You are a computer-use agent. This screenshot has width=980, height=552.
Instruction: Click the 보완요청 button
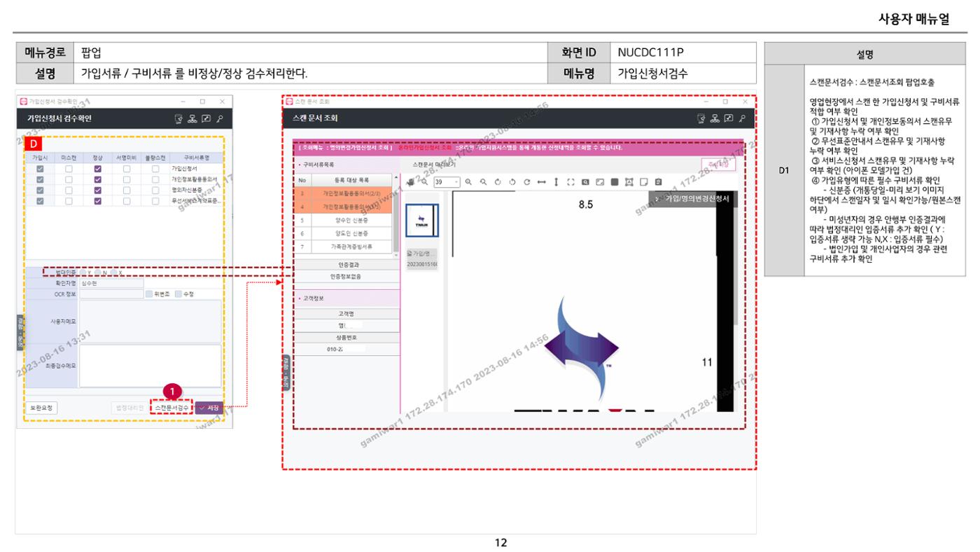pos(41,407)
